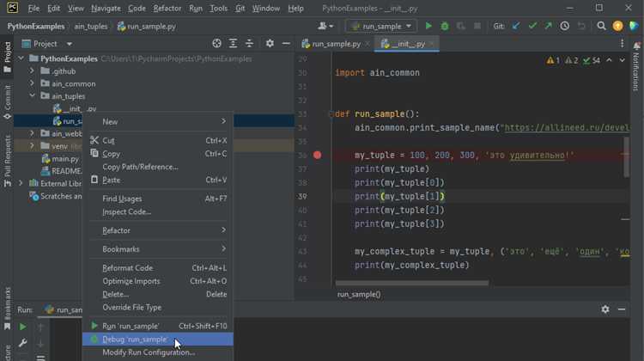The image size is (644, 361).
Task: Click the Run with Coverage toolbar icon
Action: [x=461, y=26]
